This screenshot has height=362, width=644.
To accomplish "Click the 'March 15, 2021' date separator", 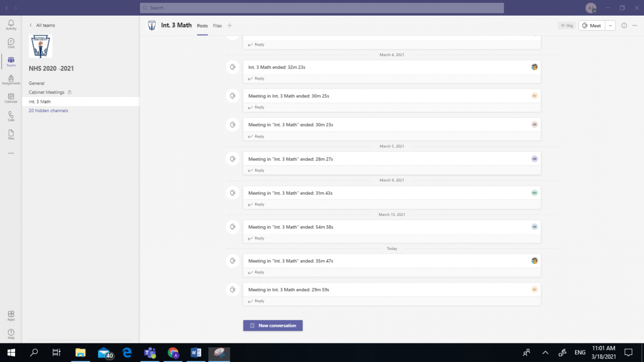I will pyautogui.click(x=392, y=214).
